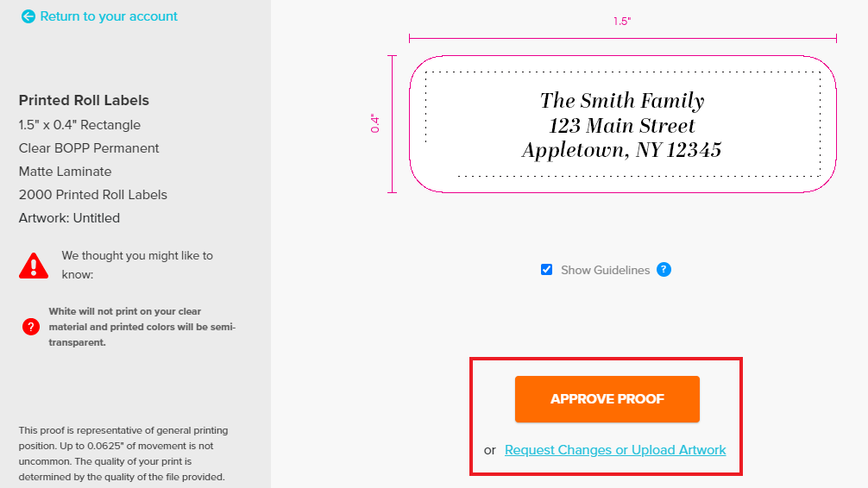Uncheck the Show Guidelines checkbox

click(x=546, y=270)
